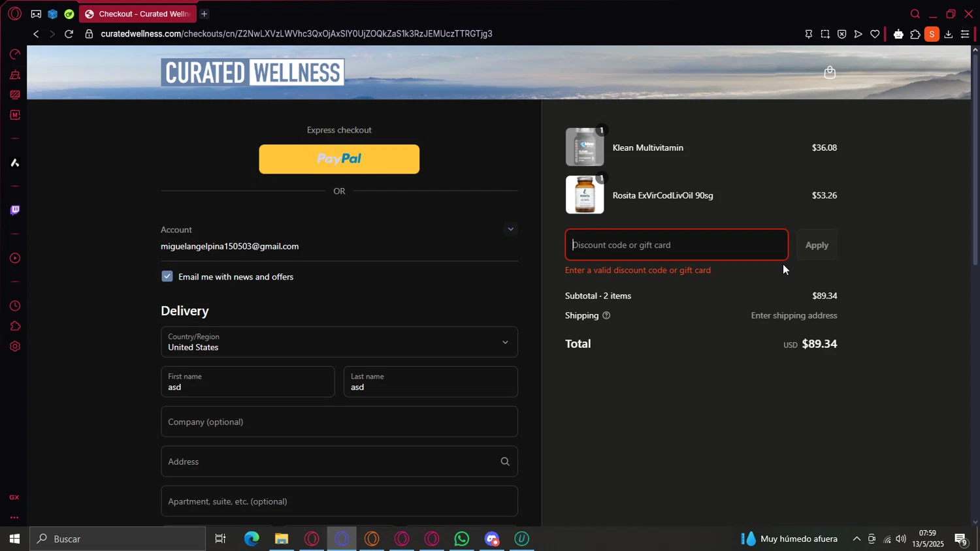Open GX Corner gamepad workspace icon

click(36, 14)
